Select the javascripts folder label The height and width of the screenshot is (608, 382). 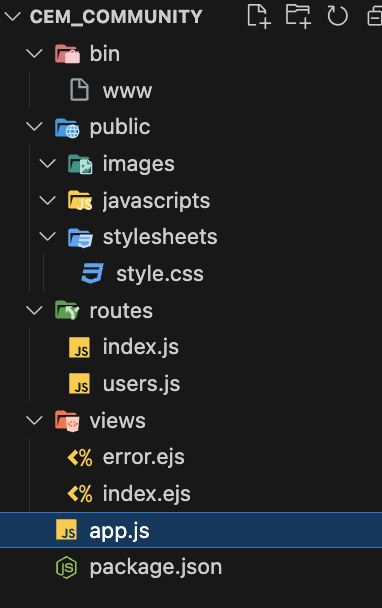(x=156, y=201)
